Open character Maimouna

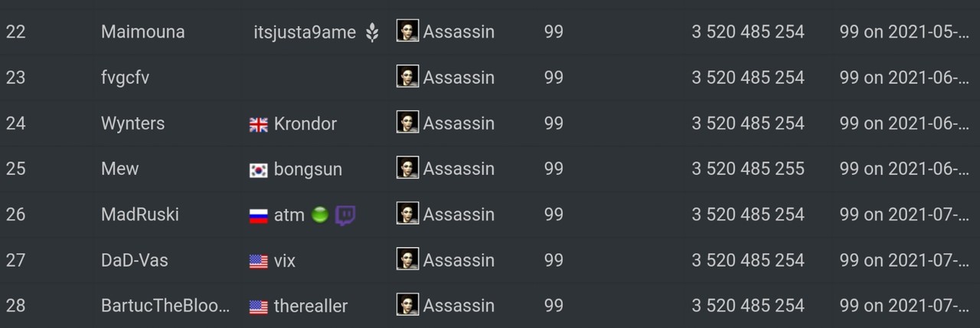coord(142,32)
